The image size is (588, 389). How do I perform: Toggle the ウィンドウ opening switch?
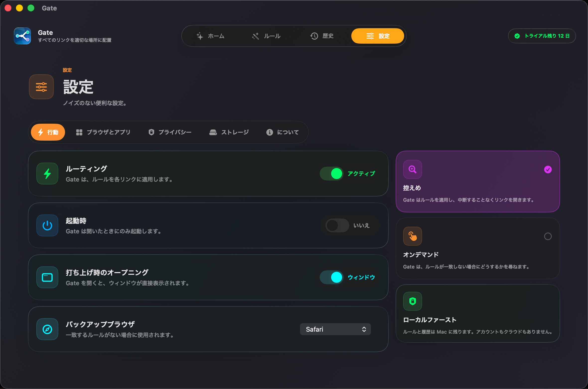pos(331,277)
